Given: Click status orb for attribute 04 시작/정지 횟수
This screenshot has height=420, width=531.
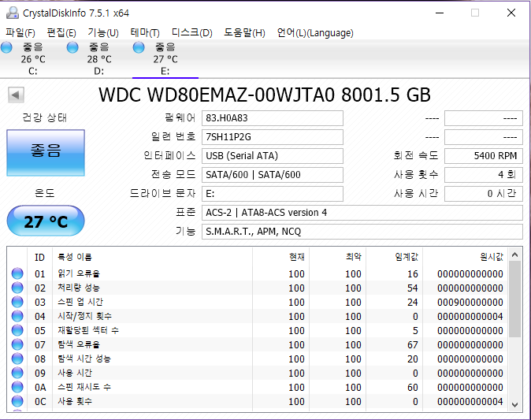Looking at the screenshot, I should click(x=17, y=316).
